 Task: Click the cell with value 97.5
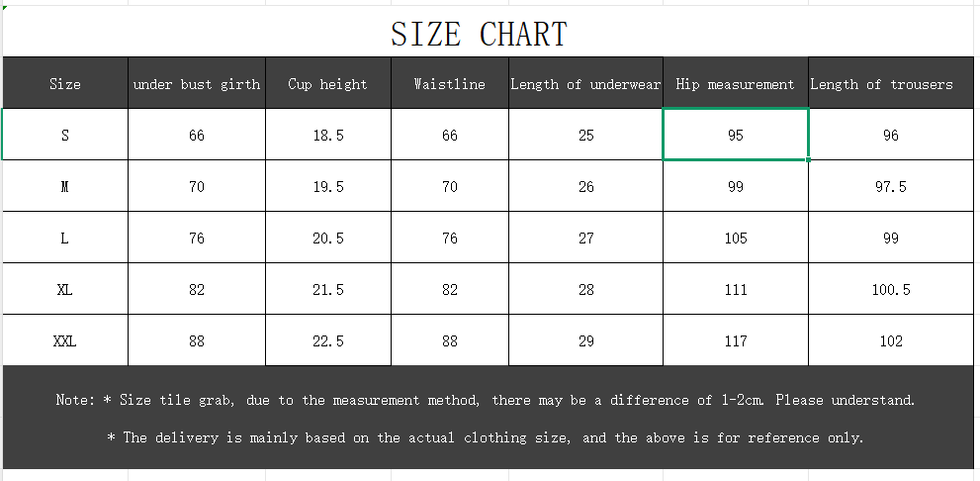(891, 186)
